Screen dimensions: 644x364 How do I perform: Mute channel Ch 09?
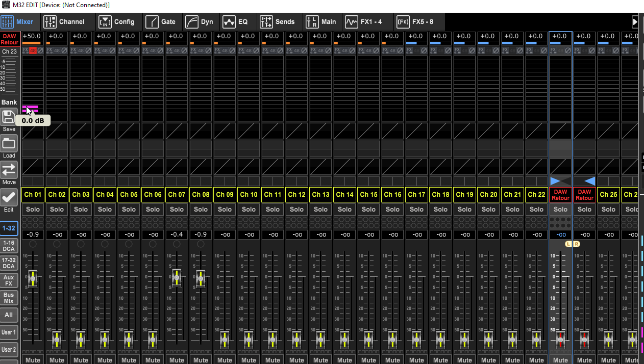point(225,360)
